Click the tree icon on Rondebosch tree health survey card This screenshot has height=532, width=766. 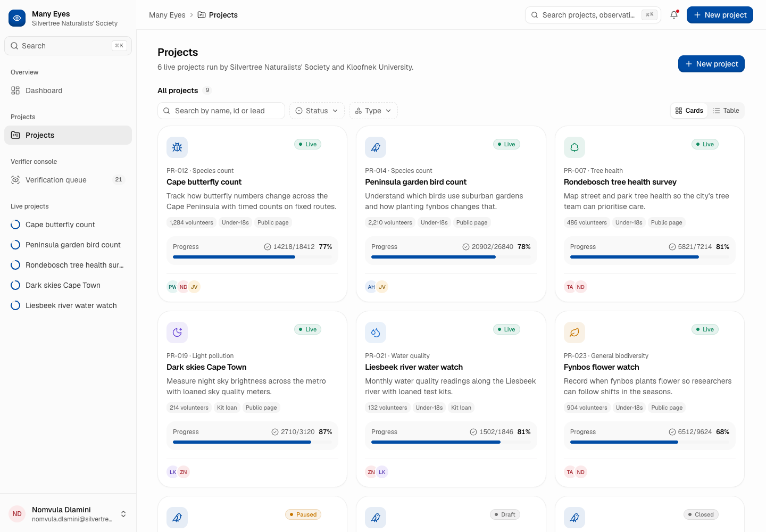574,147
